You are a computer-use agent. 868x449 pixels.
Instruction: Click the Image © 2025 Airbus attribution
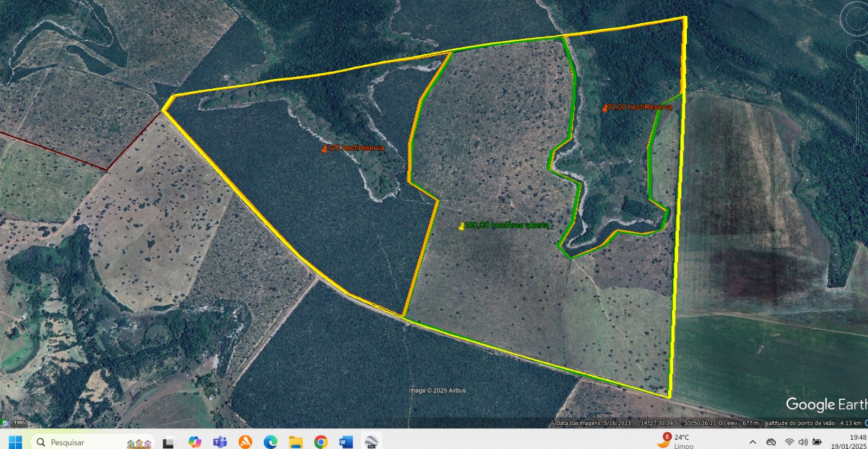pyautogui.click(x=437, y=390)
